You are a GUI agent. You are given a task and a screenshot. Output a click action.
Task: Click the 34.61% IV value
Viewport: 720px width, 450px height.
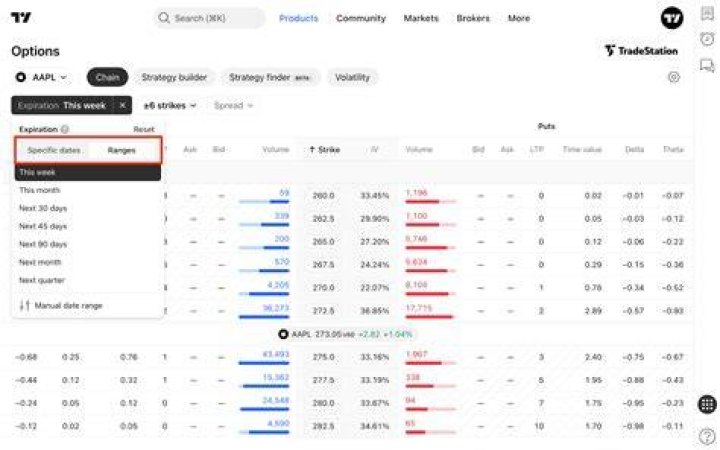375,426
